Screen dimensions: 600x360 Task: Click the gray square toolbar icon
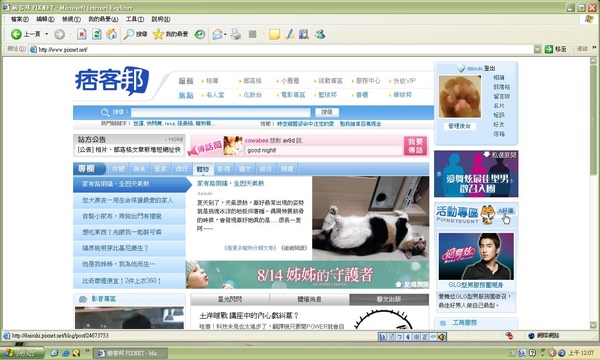point(253,34)
